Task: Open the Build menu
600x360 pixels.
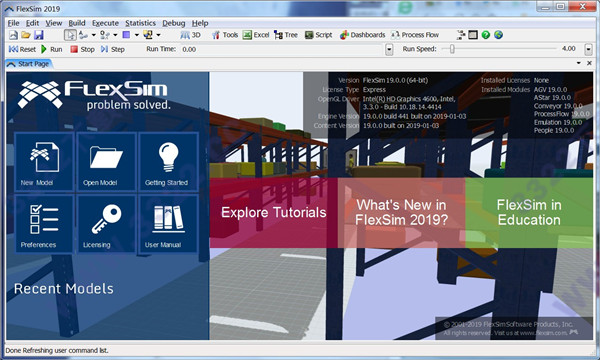Action: pos(77,23)
